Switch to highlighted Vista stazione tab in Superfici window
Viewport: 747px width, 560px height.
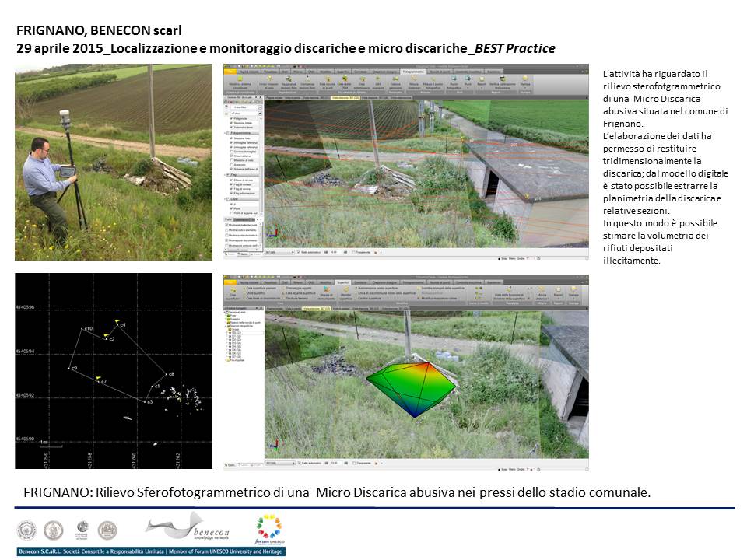(317, 309)
